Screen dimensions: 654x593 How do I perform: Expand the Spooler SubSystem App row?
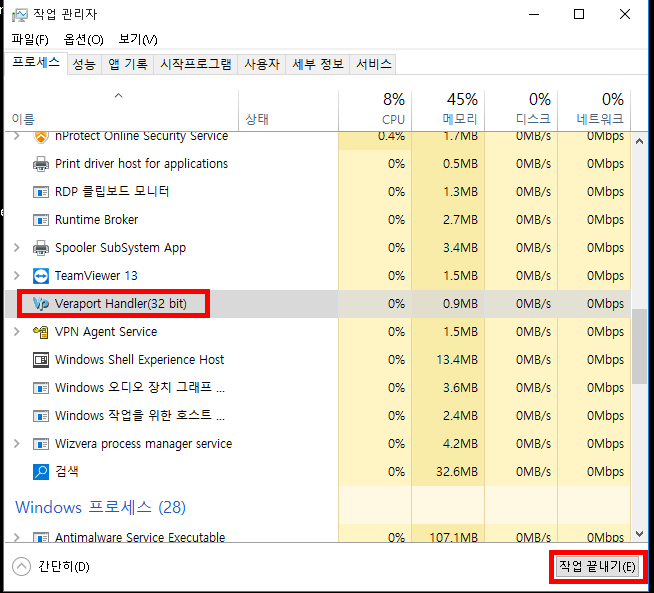(17, 248)
